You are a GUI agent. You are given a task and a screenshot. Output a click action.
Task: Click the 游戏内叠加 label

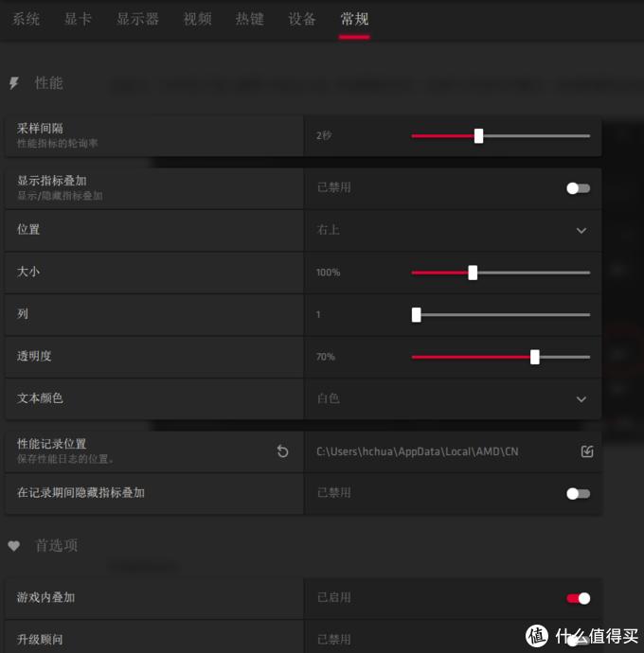tap(45, 597)
